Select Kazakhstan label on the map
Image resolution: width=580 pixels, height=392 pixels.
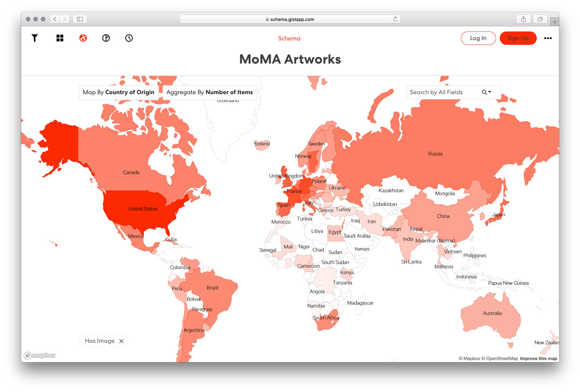391,191
